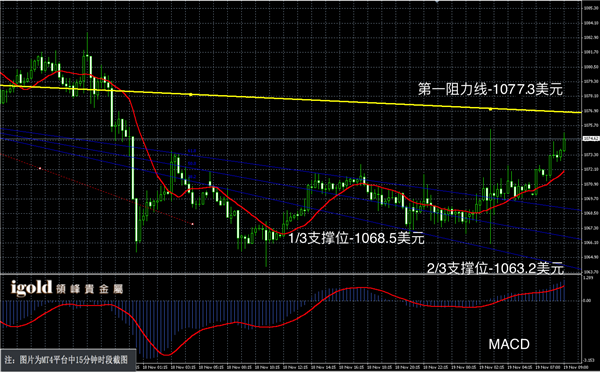This screenshot has width=600, height=372.
Task: Click the 0.00 MACD zero-level label
Action: pos(587,300)
